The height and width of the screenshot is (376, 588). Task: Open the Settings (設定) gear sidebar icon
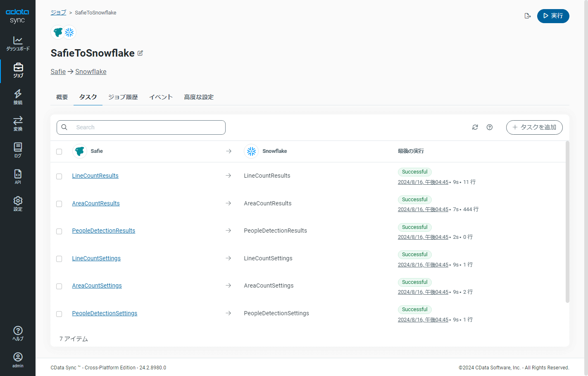point(18,204)
